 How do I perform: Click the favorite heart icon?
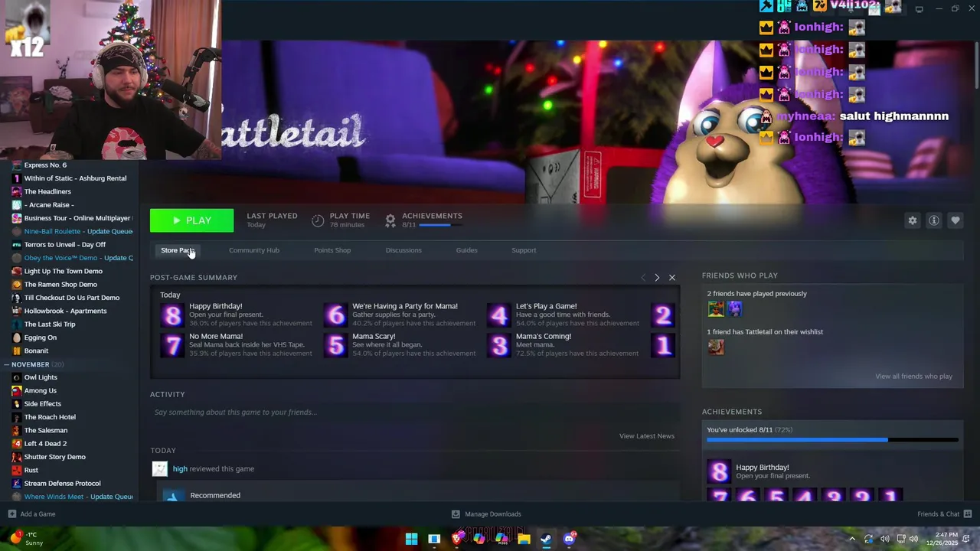coord(955,220)
